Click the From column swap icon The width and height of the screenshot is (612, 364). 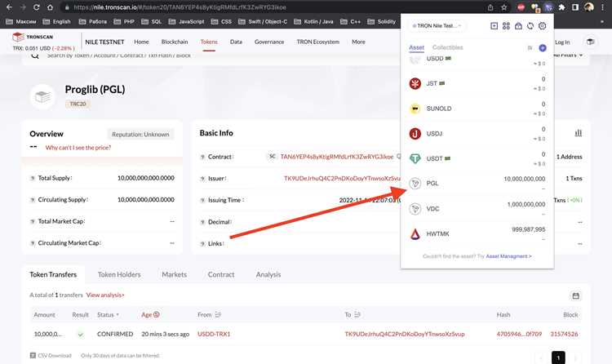click(218, 314)
